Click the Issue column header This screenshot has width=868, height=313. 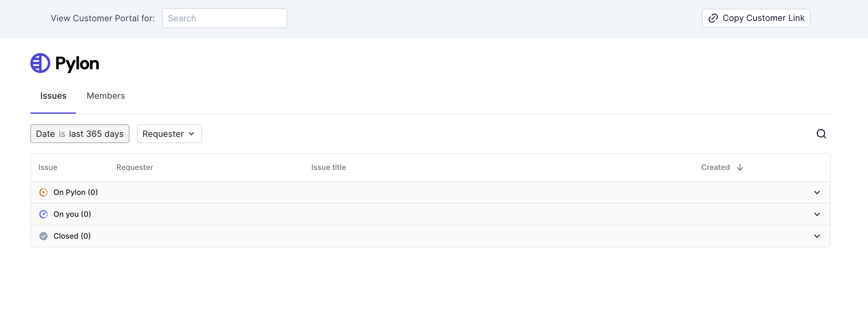(48, 168)
